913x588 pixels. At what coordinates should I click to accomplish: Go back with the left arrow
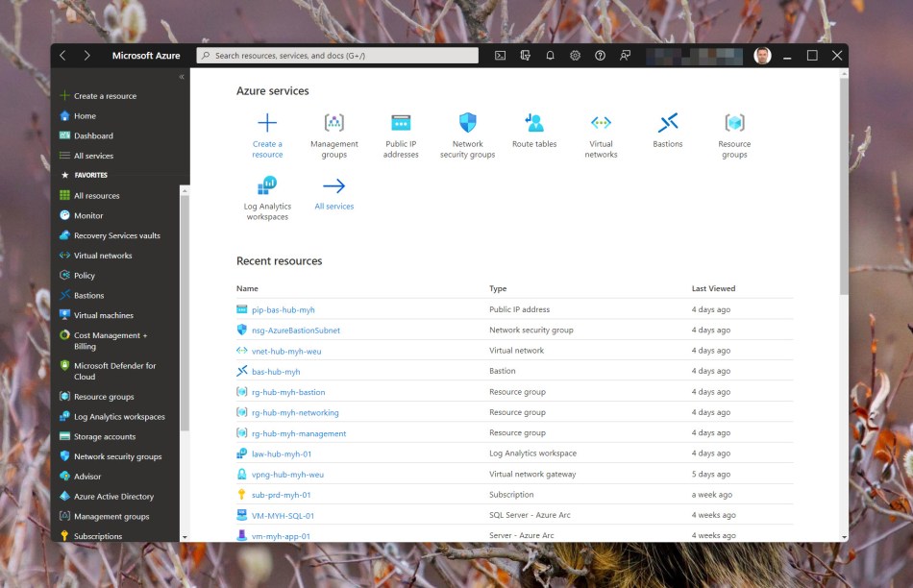(x=62, y=56)
